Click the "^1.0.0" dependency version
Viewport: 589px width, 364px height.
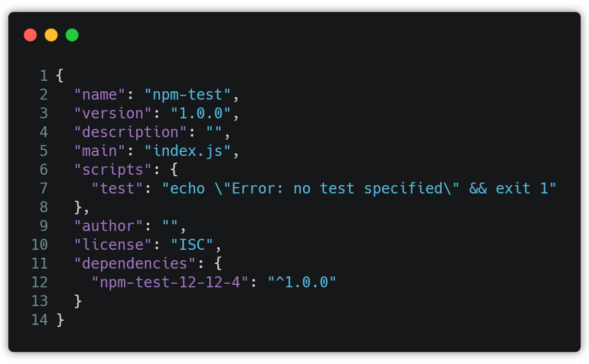(302, 282)
